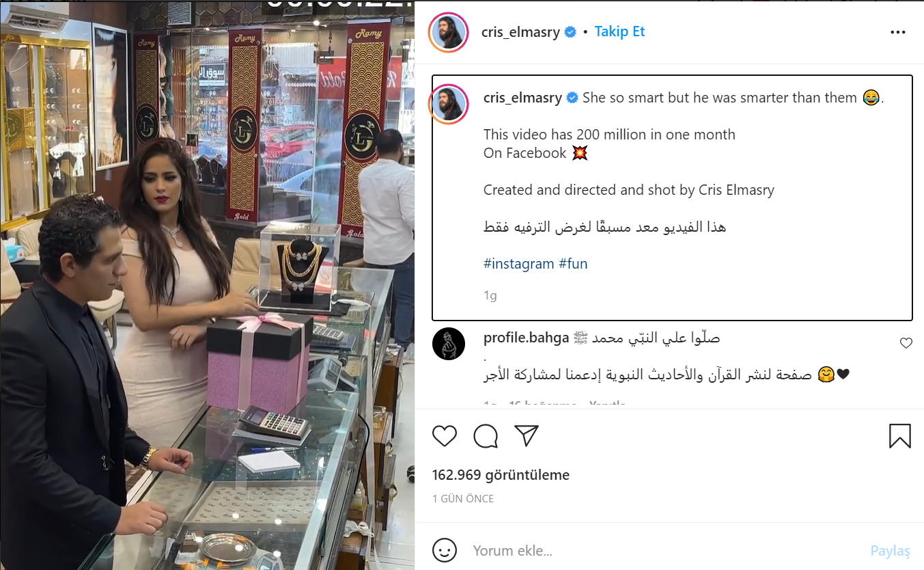
Task: Open cris_elmasry profile from header username
Action: coord(520,32)
